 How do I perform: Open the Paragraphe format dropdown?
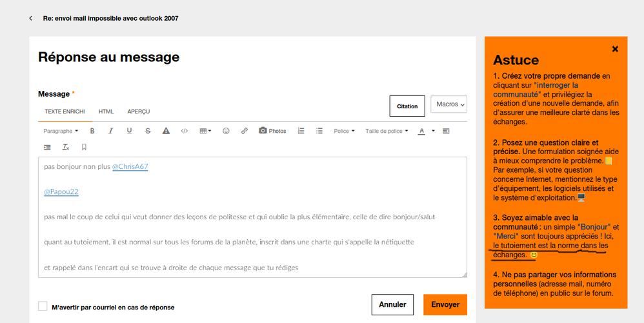click(x=61, y=131)
